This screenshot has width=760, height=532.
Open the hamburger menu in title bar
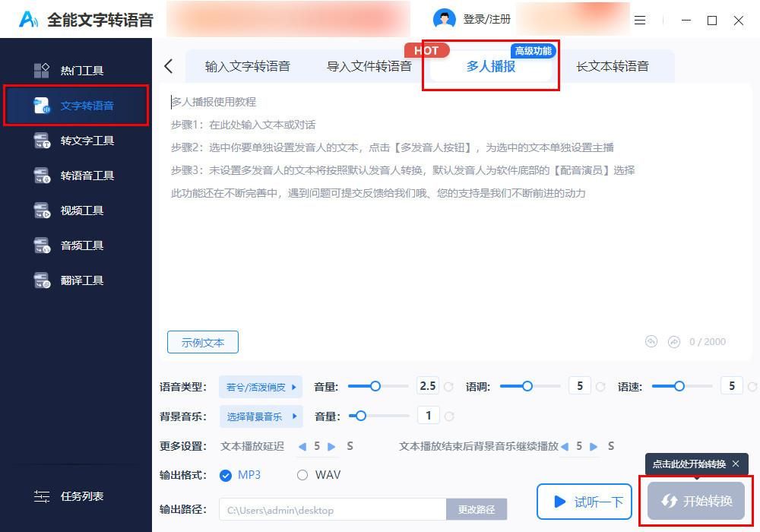(x=640, y=21)
